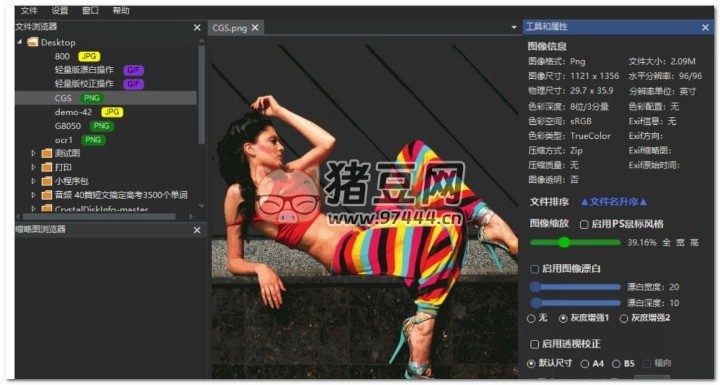
Task: Expand the 打印 folder
Action: coord(33,167)
